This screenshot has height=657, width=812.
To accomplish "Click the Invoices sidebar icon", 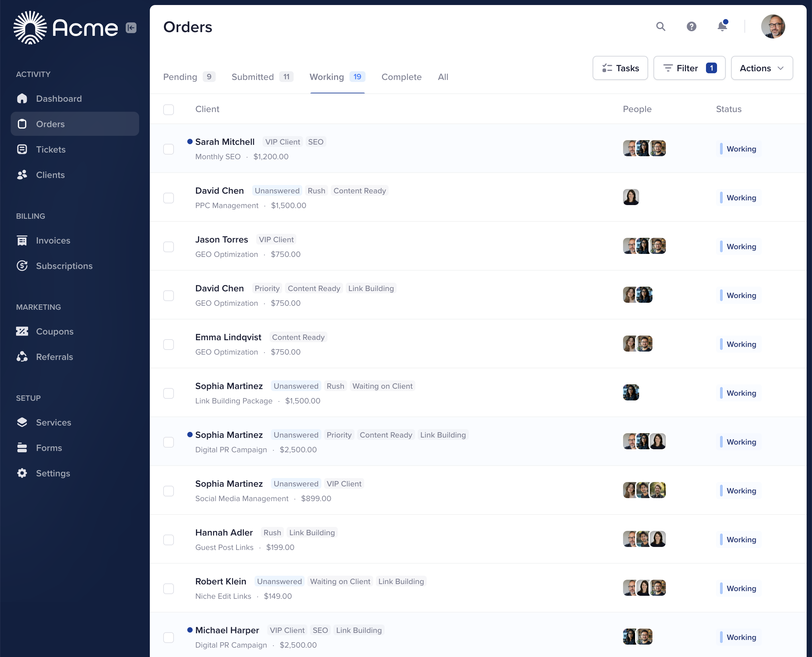I will point(22,240).
